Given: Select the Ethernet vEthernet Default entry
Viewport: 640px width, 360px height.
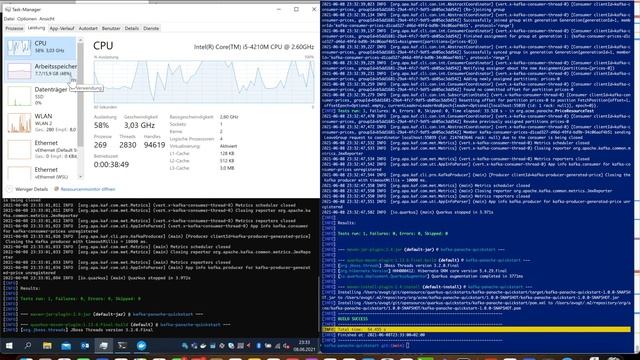Looking at the screenshot, I should pos(40,149).
